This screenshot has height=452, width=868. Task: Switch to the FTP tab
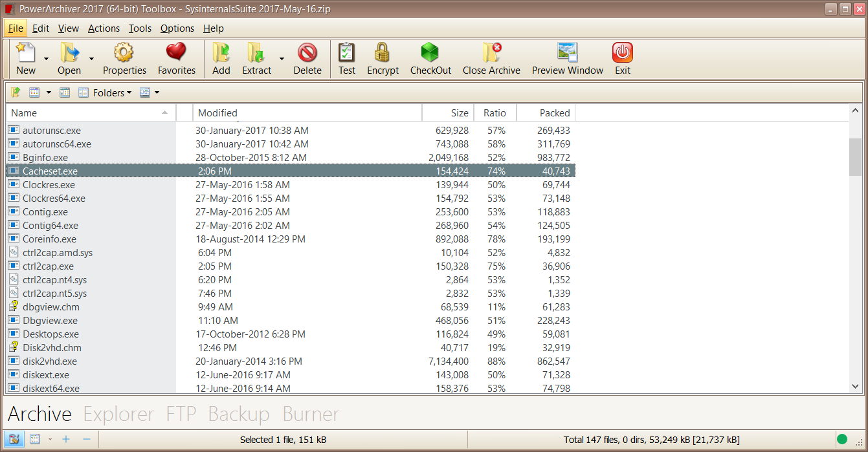pyautogui.click(x=181, y=413)
